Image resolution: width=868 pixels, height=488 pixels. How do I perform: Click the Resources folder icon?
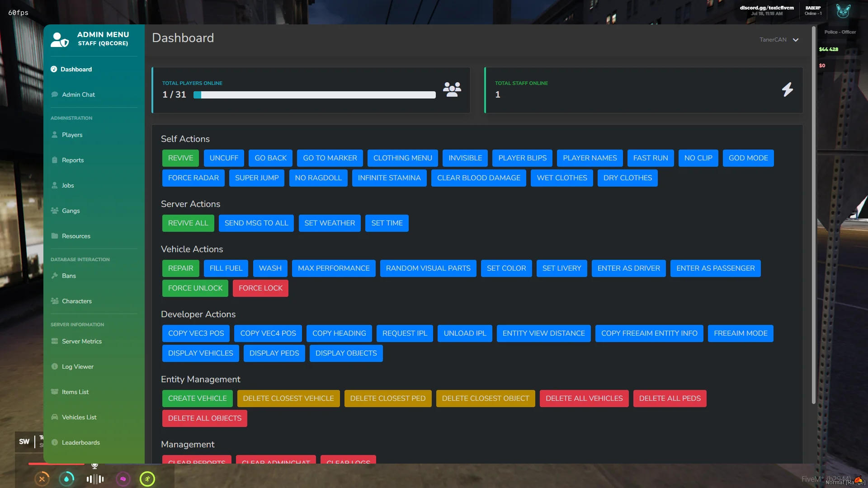pyautogui.click(x=55, y=236)
